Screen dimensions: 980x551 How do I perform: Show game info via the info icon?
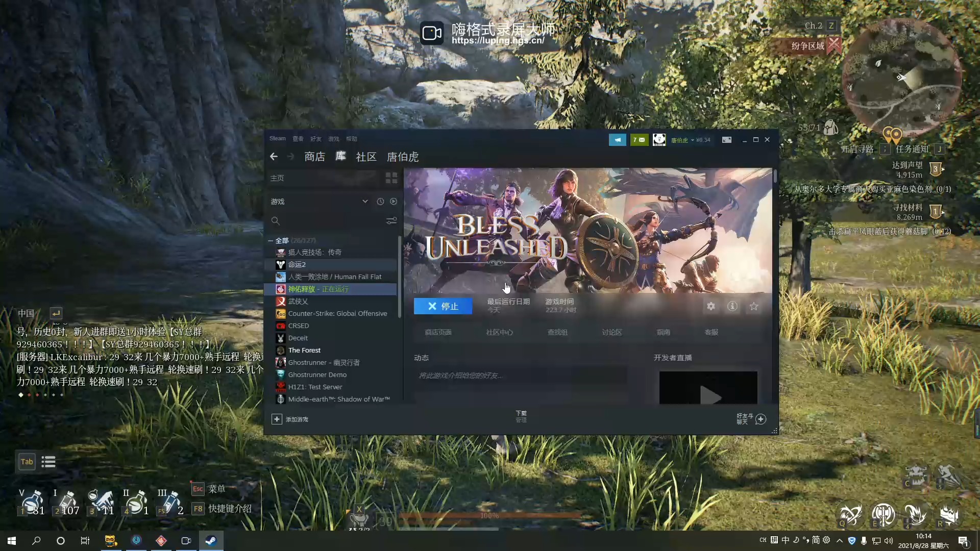[732, 306]
